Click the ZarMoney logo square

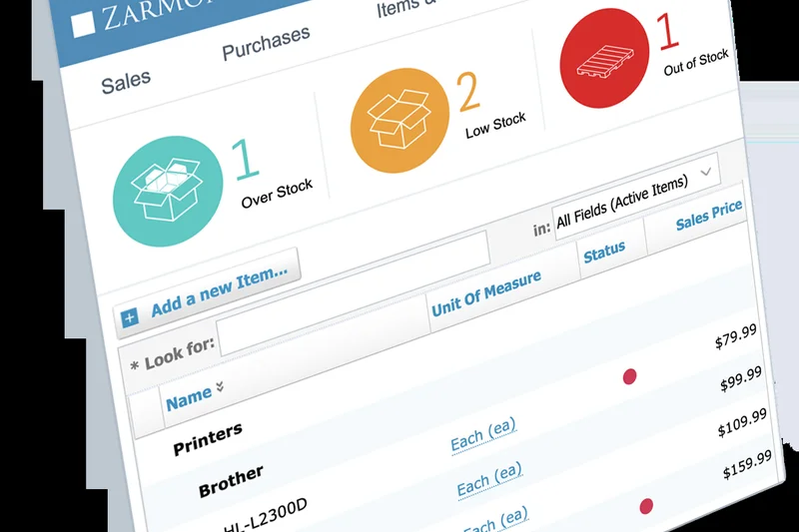click(x=85, y=23)
